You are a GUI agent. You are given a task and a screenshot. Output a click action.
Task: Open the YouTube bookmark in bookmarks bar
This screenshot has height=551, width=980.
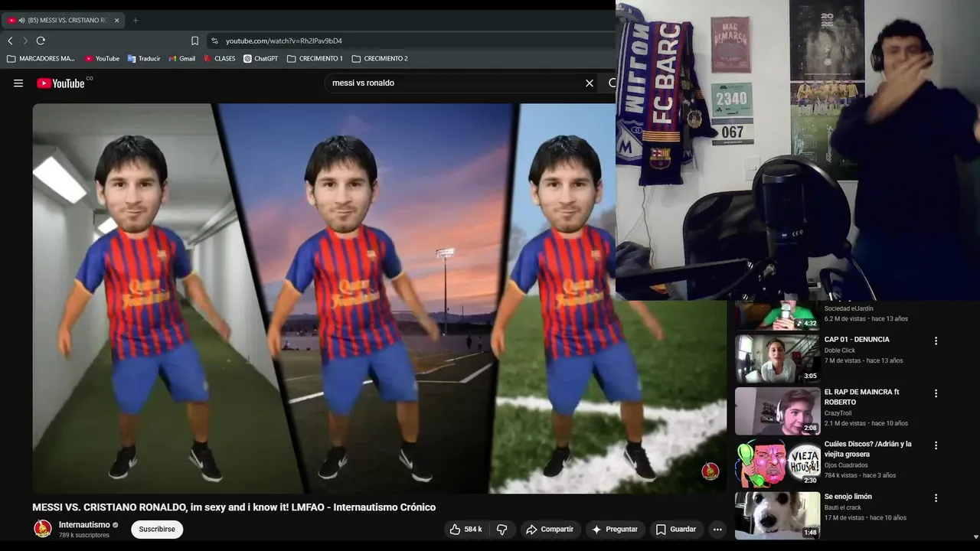(x=102, y=58)
